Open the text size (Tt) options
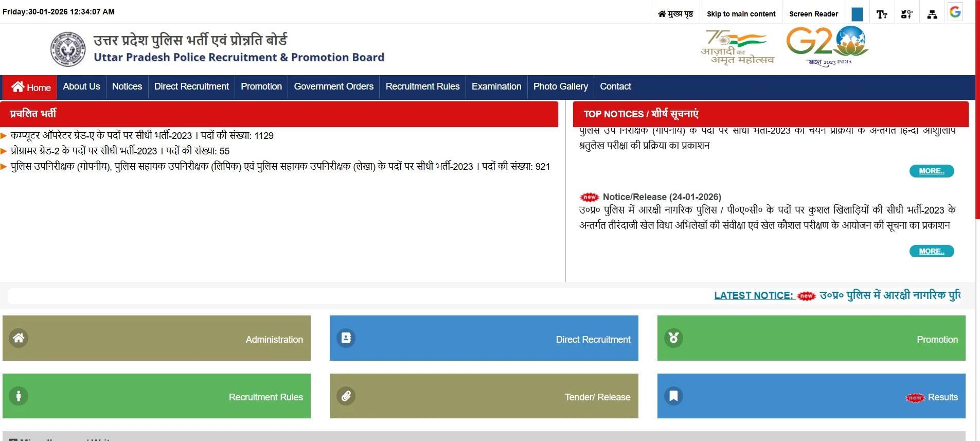 [882, 14]
